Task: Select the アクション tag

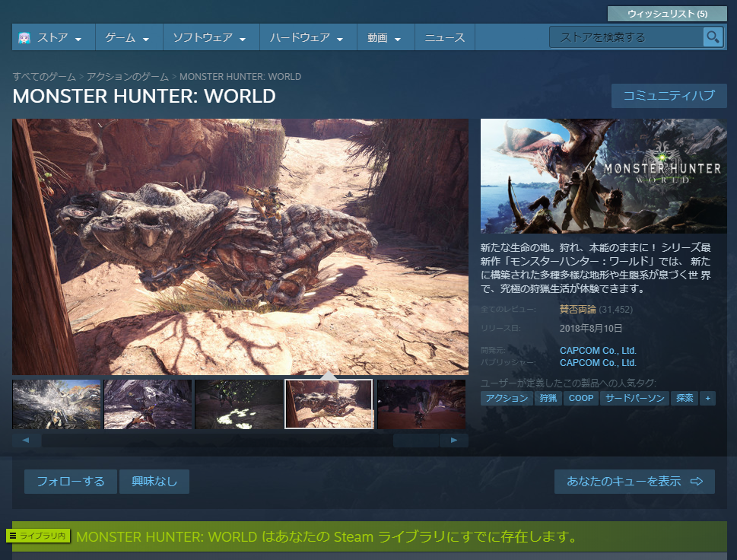Action: (x=507, y=398)
